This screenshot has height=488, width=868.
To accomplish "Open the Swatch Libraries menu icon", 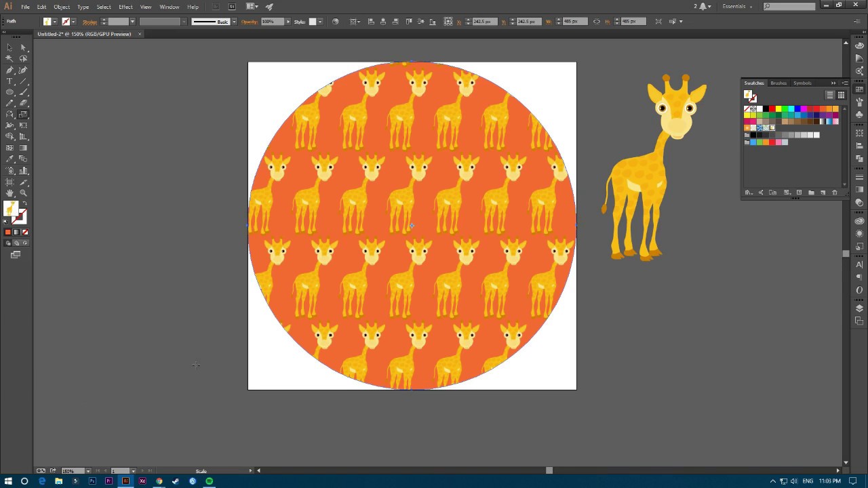I will click(x=749, y=192).
